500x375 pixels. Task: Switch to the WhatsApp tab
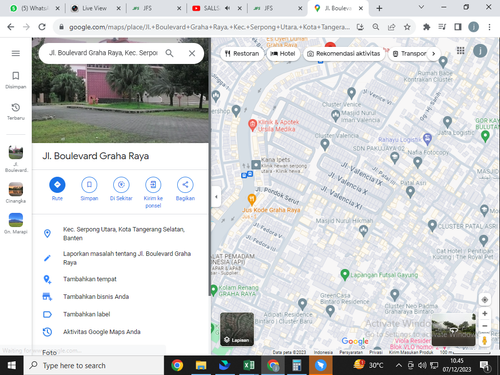pyautogui.click(x=35, y=8)
